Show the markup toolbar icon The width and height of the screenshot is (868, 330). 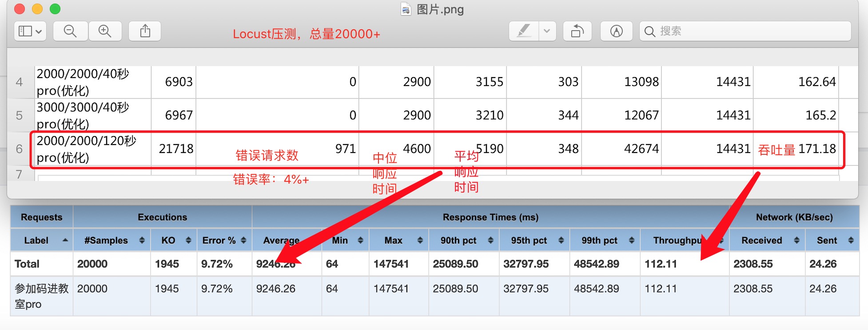pos(616,31)
